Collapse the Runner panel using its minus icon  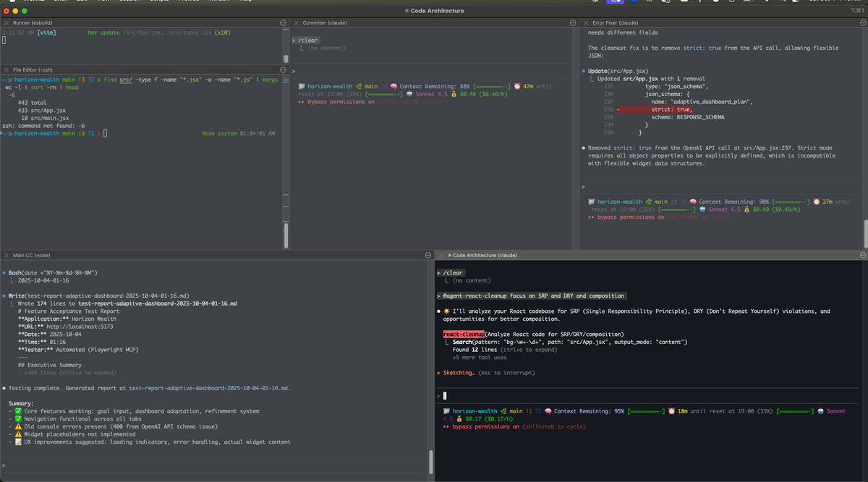coord(283,22)
